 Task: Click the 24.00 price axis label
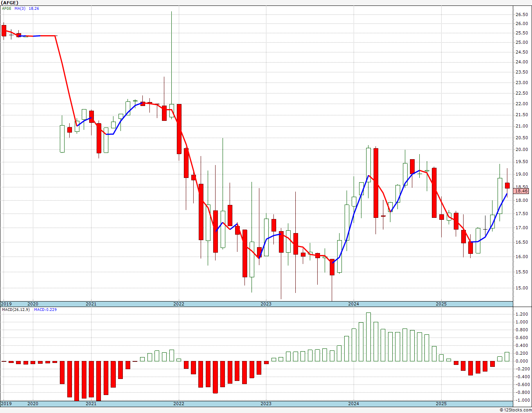click(x=521, y=62)
